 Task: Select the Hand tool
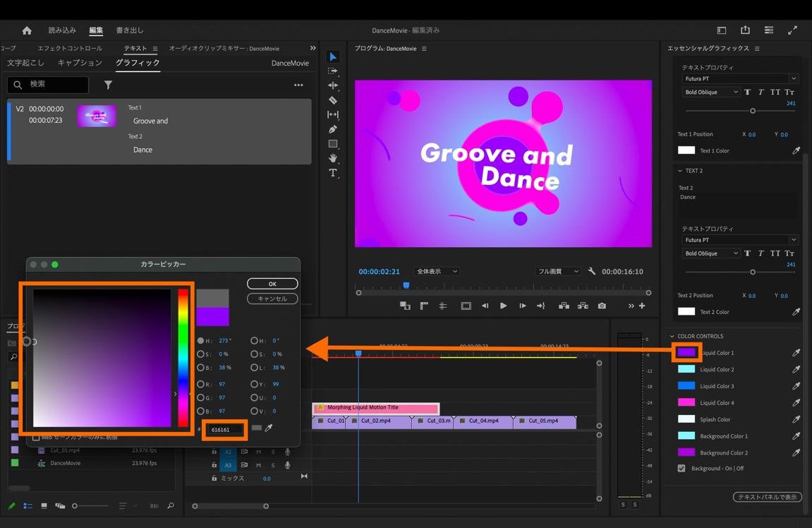(333, 158)
